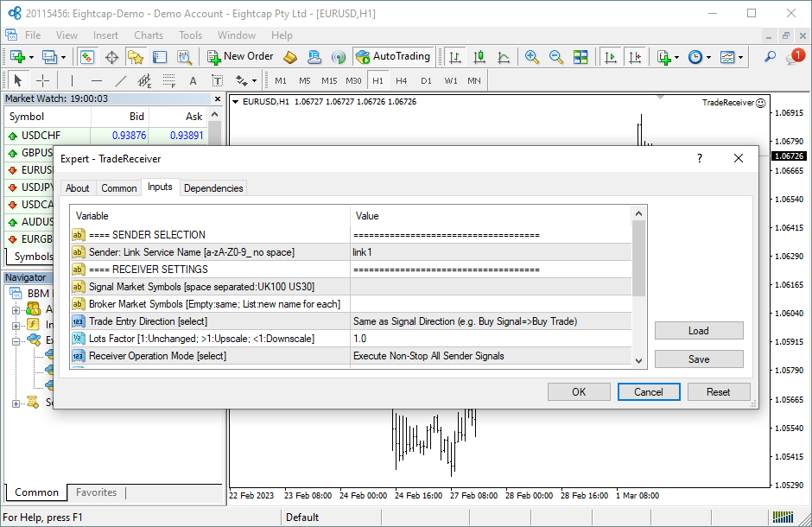This screenshot has height=527, width=812.
Task: Zoom out the chart with magnifier minus
Action: coord(556,56)
